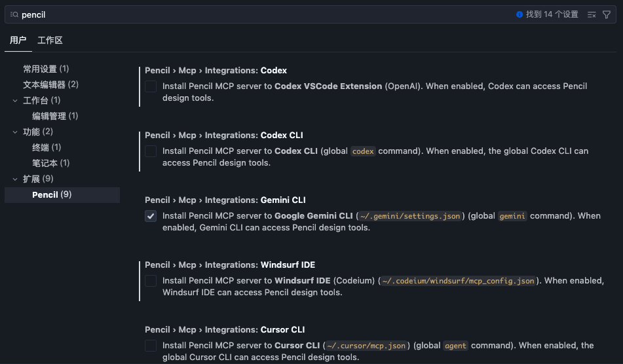Enable the Codex integration checkbox

(x=151, y=86)
